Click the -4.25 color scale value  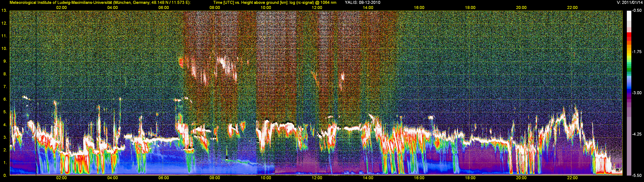pos(636,134)
